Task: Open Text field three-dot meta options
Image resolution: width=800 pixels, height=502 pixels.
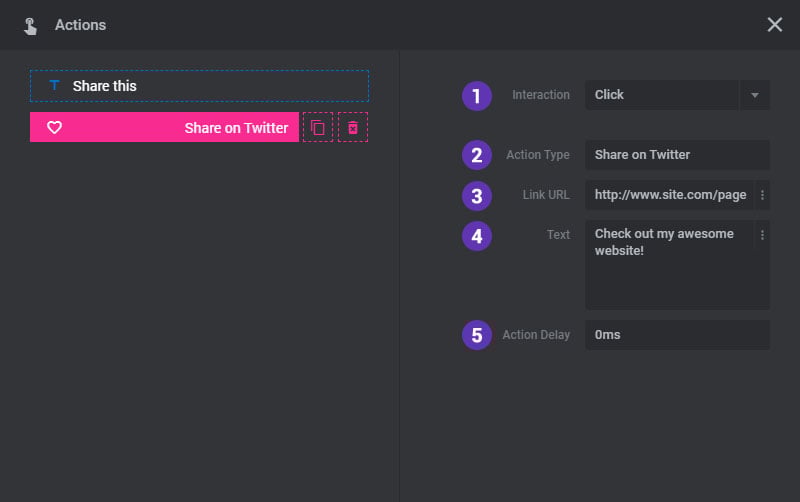Action: tap(762, 235)
